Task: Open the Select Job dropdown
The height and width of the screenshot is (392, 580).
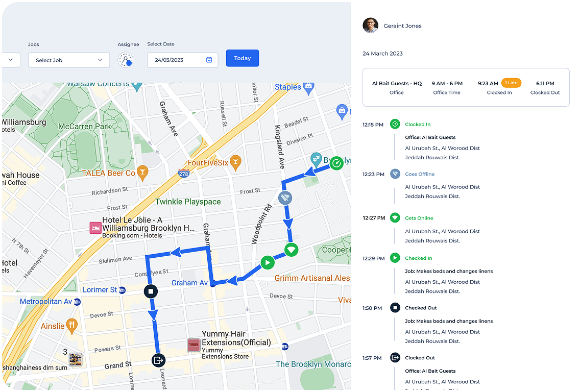Action: 69,60
